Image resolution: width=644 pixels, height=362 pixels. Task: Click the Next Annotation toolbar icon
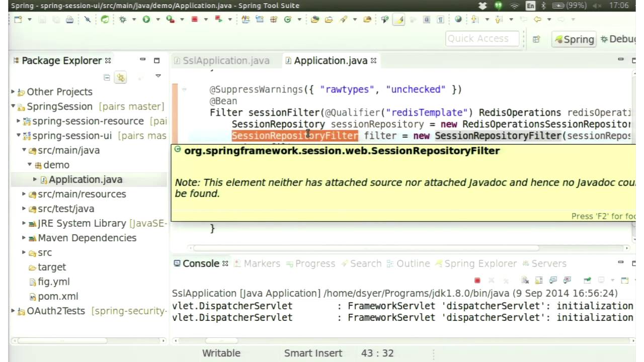(x=474, y=20)
